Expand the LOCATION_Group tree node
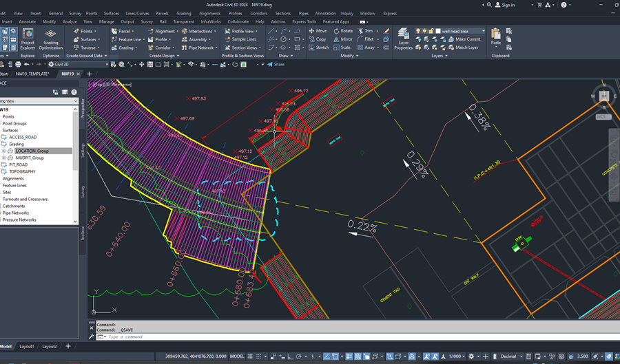620x364 pixels. [x=4, y=151]
